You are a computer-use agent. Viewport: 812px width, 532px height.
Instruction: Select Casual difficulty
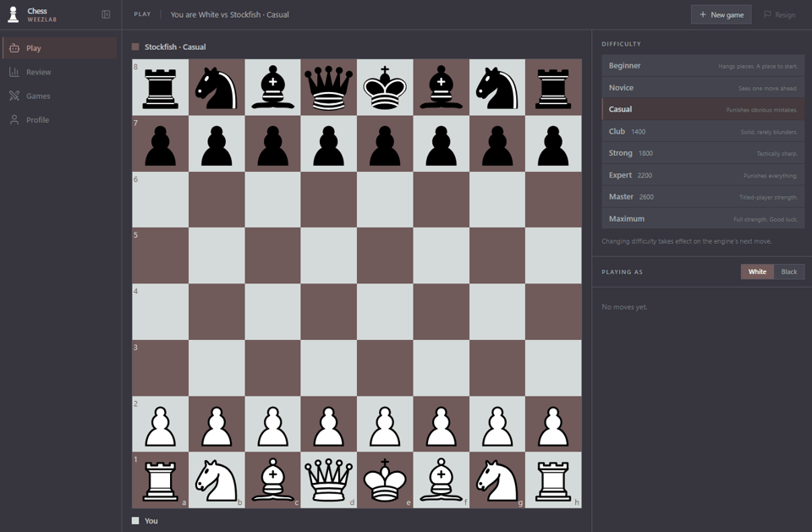pyautogui.click(x=703, y=109)
